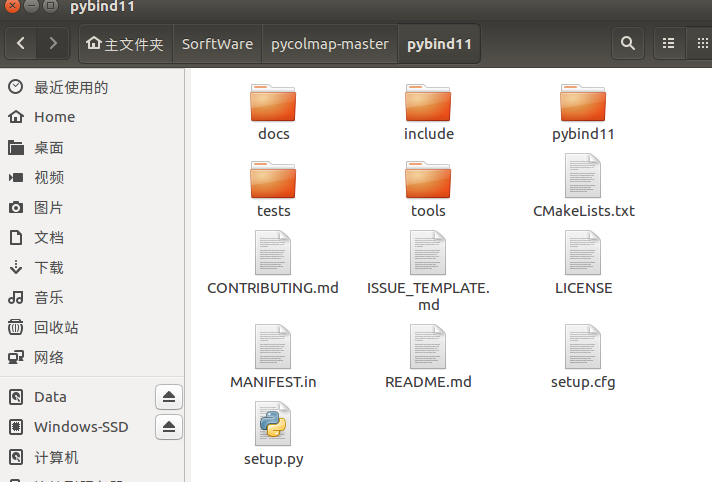Image resolution: width=712 pixels, height=482 pixels.
Task: Eject the Data drive
Action: 169,397
